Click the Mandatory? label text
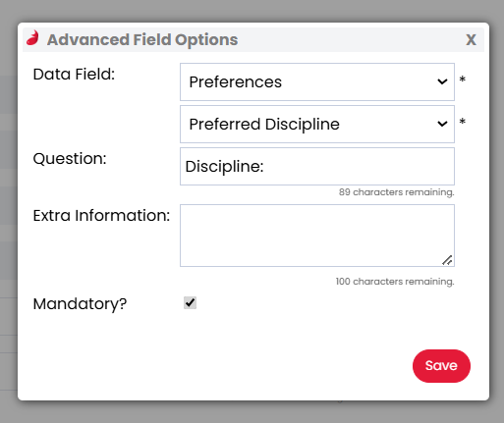Image resolution: width=504 pixels, height=423 pixels. [80, 304]
